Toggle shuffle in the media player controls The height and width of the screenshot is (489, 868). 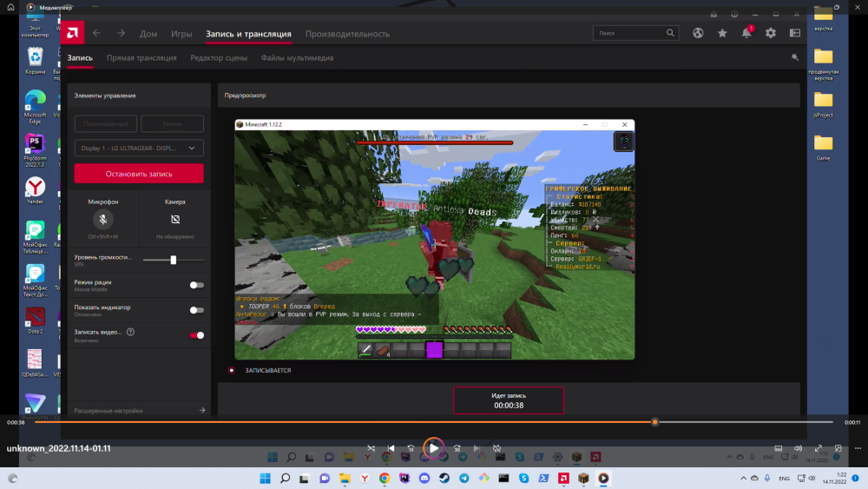click(x=371, y=448)
